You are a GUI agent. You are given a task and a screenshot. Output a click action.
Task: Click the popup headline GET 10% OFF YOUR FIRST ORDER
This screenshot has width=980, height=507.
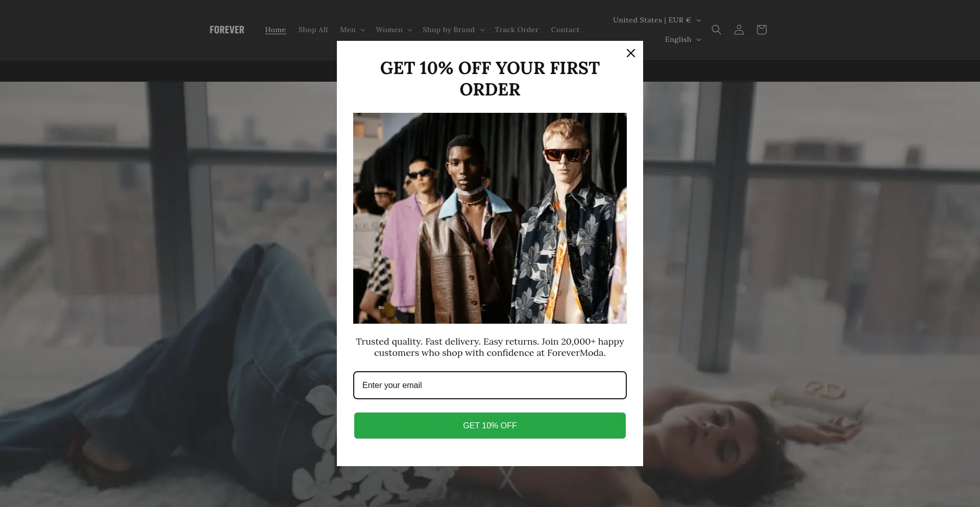coord(490,79)
